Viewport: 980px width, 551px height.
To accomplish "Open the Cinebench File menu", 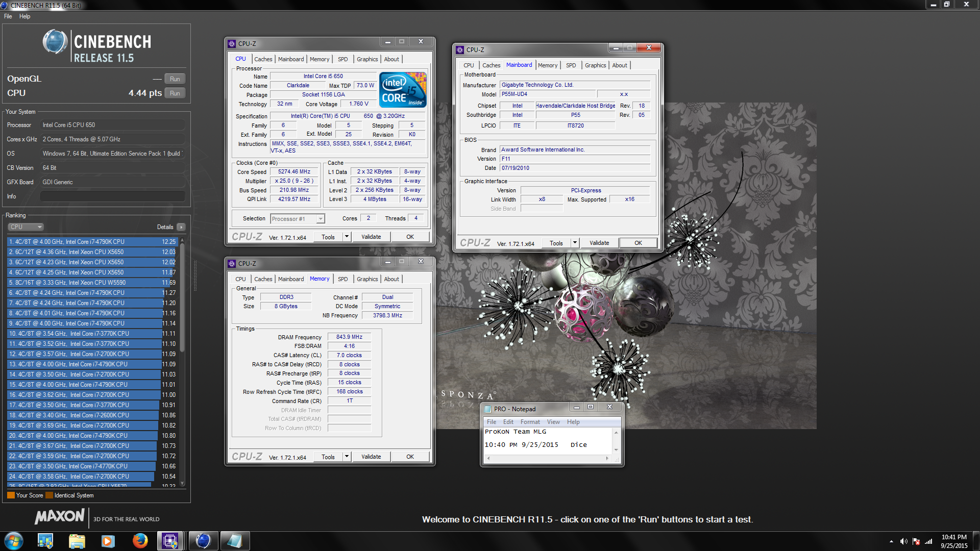I will click(8, 16).
